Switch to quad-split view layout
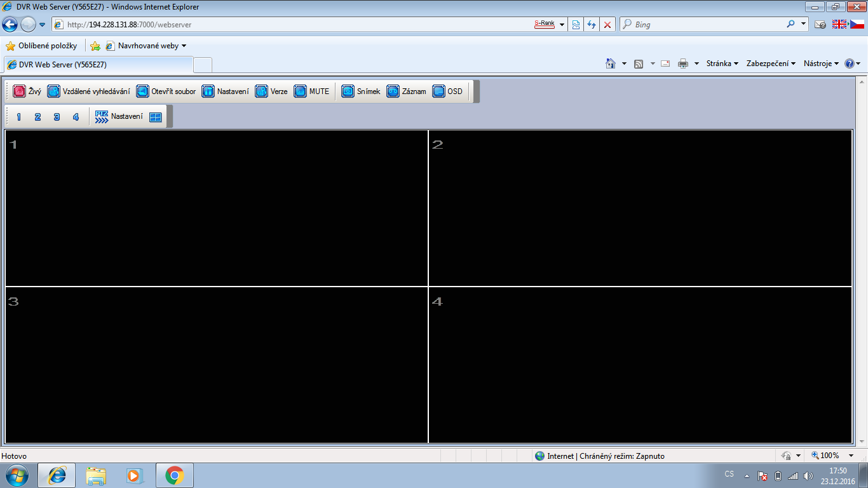Viewport: 868px width, 488px height. point(156,117)
